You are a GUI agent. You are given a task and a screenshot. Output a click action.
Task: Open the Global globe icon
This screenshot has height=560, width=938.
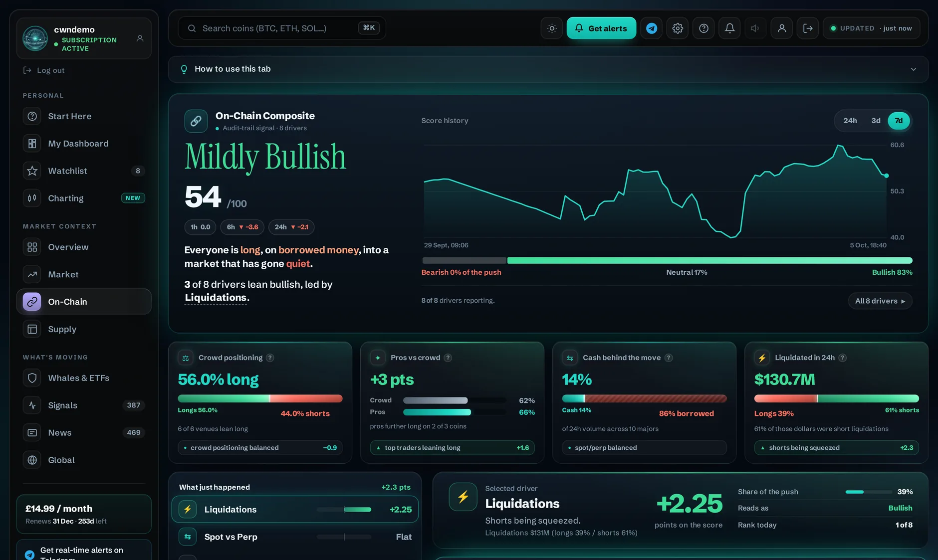pos(32,460)
